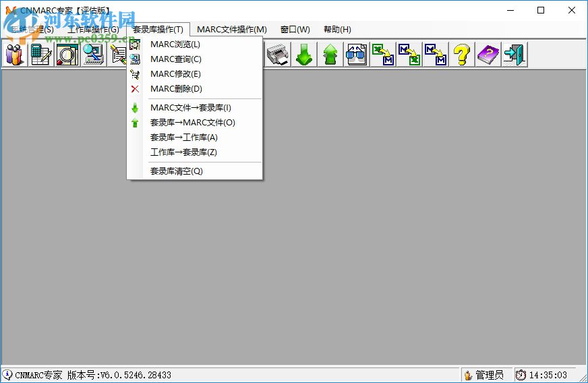
Task: Close the CNMARC专家 window
Action: pos(572,10)
